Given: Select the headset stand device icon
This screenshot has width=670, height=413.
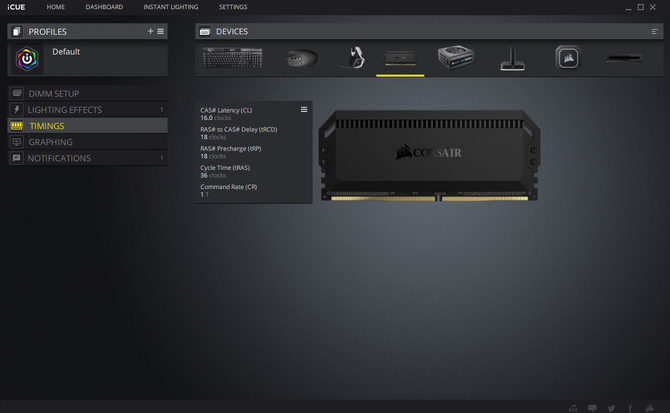Looking at the screenshot, I should tap(512, 59).
